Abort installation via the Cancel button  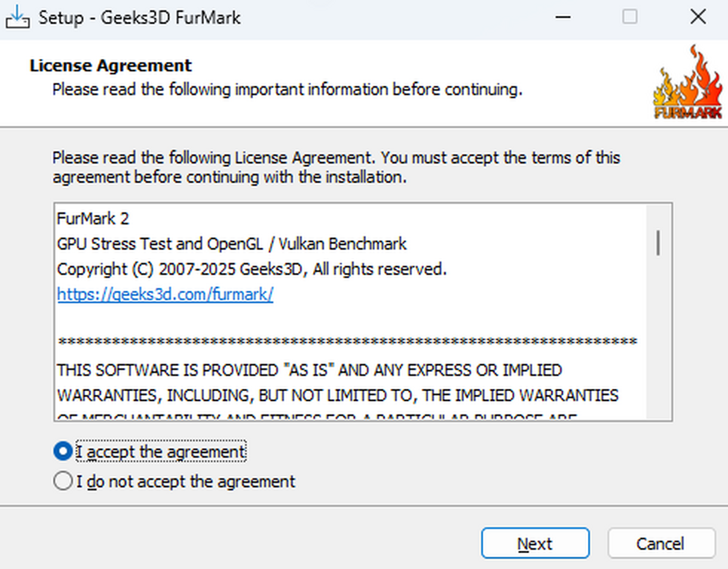coord(661,543)
